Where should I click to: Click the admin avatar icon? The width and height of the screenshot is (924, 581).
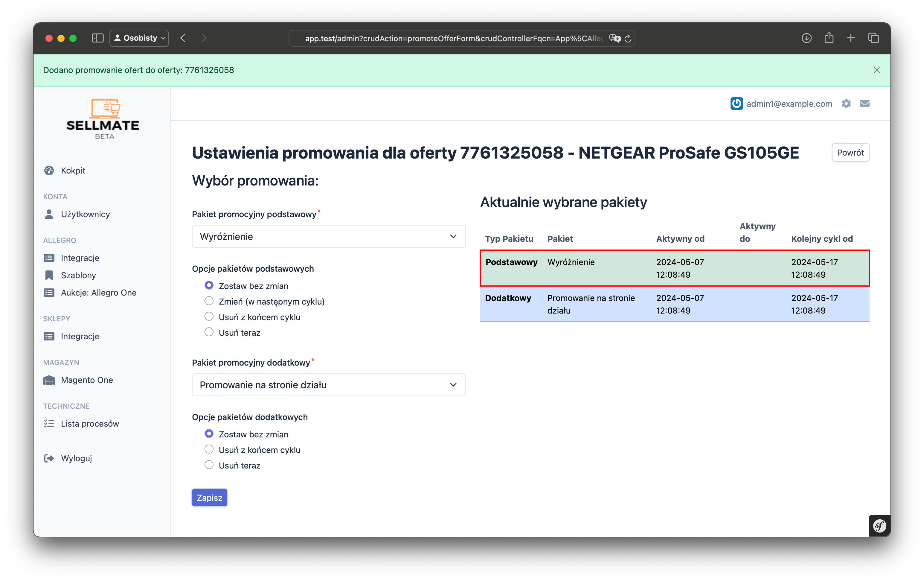coord(737,104)
